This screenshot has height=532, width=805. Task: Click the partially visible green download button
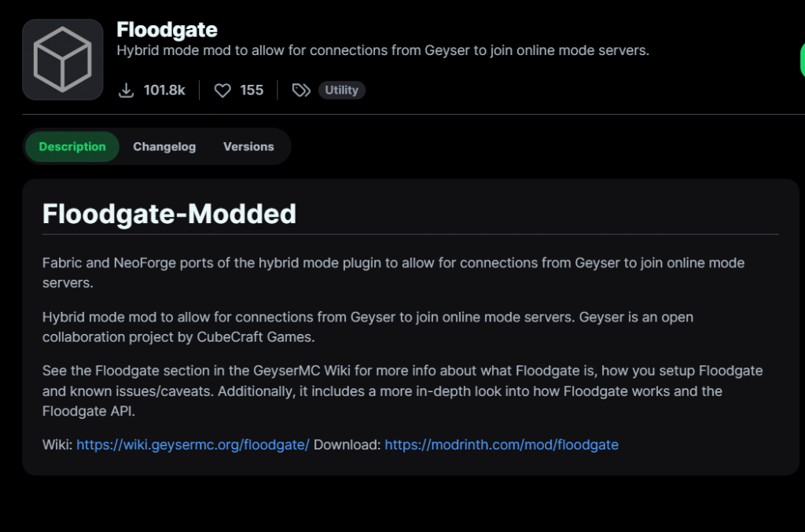click(x=802, y=59)
